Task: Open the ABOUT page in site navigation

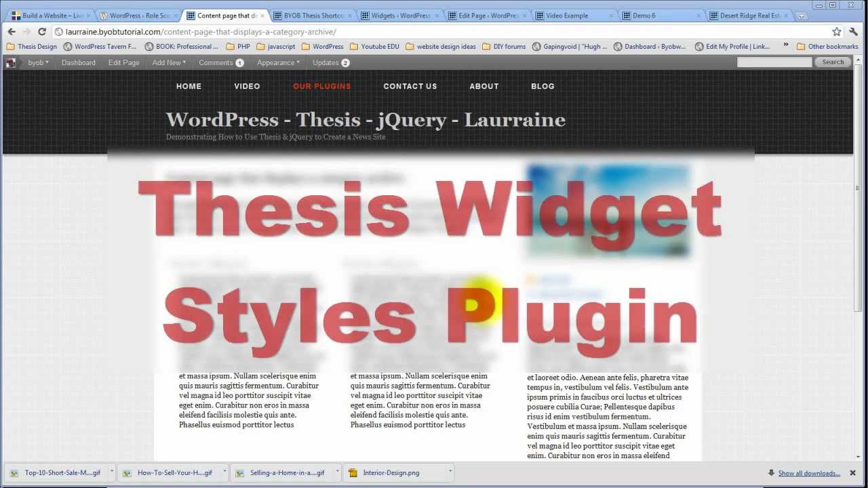Action: (484, 86)
